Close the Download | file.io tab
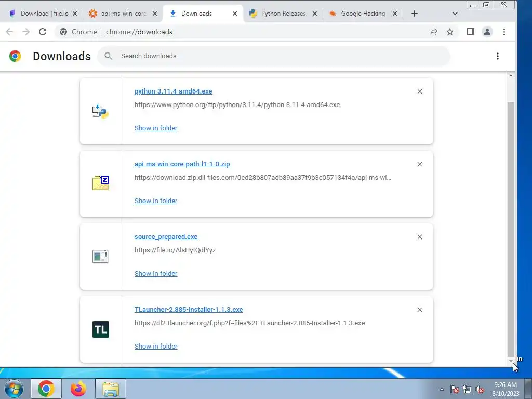This screenshot has width=532, height=399. pyautogui.click(x=75, y=14)
